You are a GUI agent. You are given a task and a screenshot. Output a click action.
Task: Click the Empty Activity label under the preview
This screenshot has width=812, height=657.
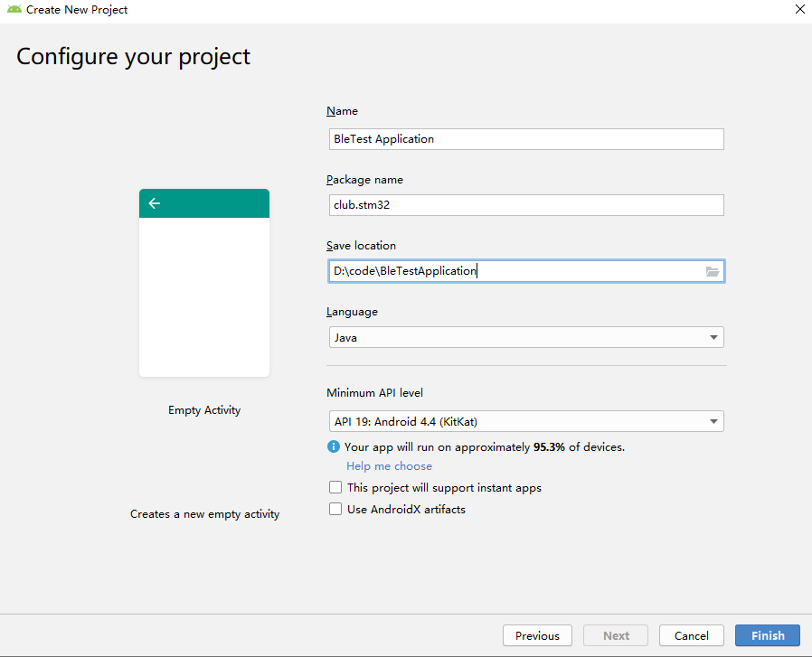click(204, 410)
